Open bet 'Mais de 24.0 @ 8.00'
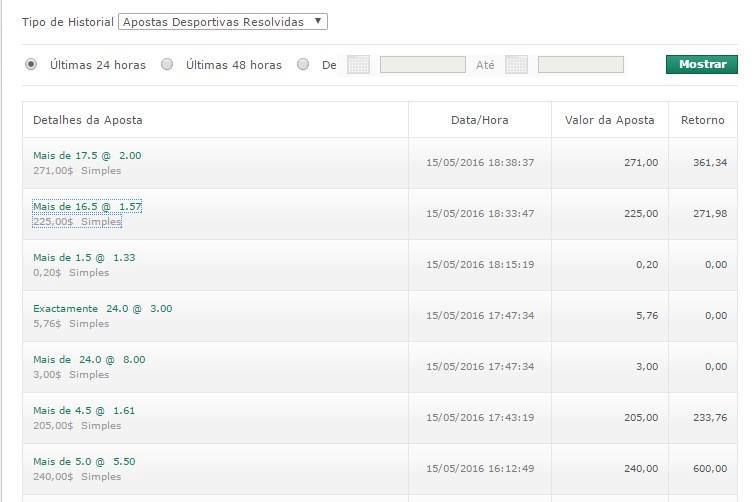Image resolution: width=755 pixels, height=502 pixels. (x=89, y=360)
